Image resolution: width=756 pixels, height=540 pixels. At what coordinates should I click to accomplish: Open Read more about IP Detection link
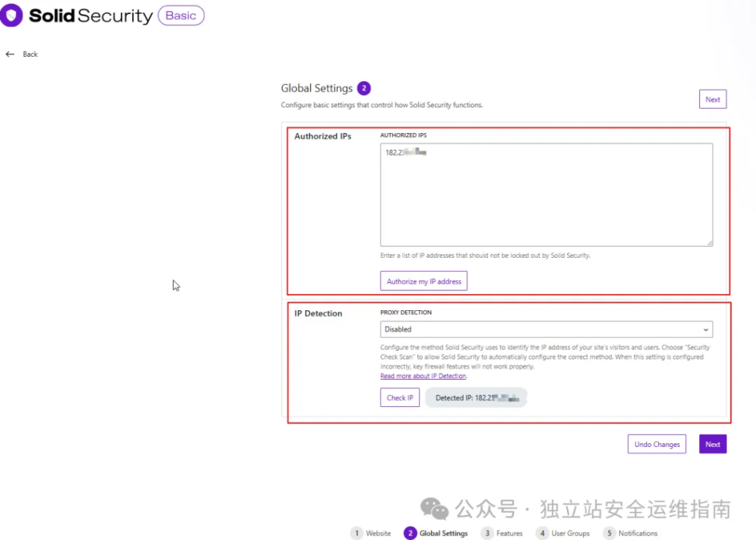point(423,376)
